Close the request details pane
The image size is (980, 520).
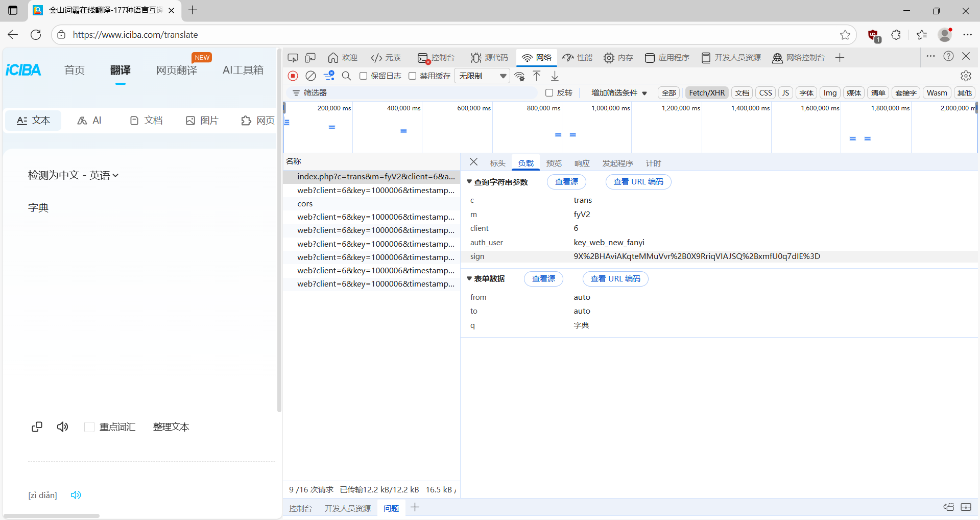[473, 162]
